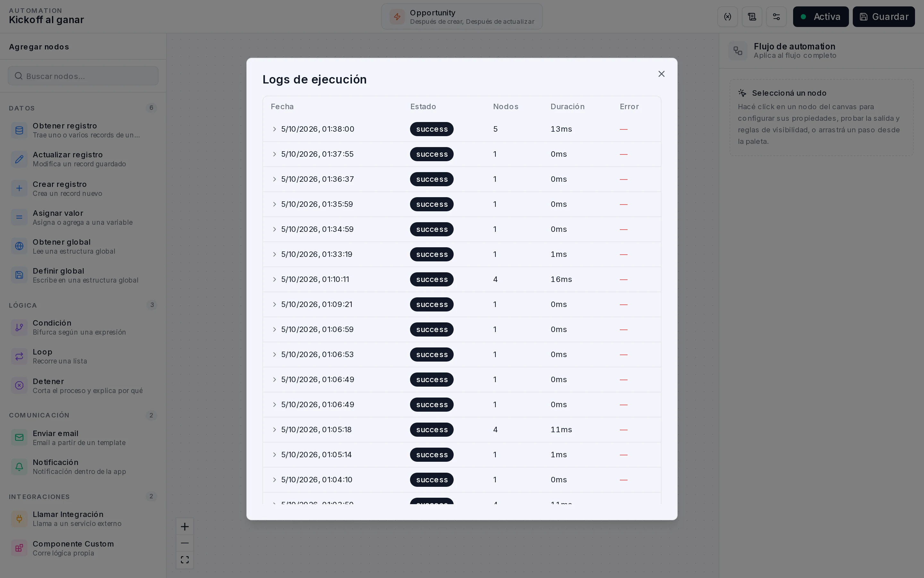Click the Crear registro plus icon
Image resolution: width=924 pixels, height=578 pixels.
(19, 188)
